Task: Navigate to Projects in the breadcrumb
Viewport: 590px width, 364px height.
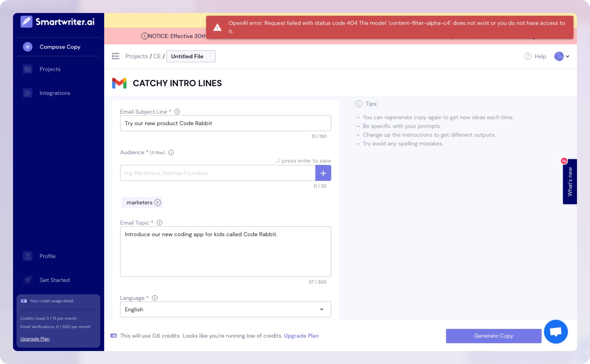Action: point(136,56)
